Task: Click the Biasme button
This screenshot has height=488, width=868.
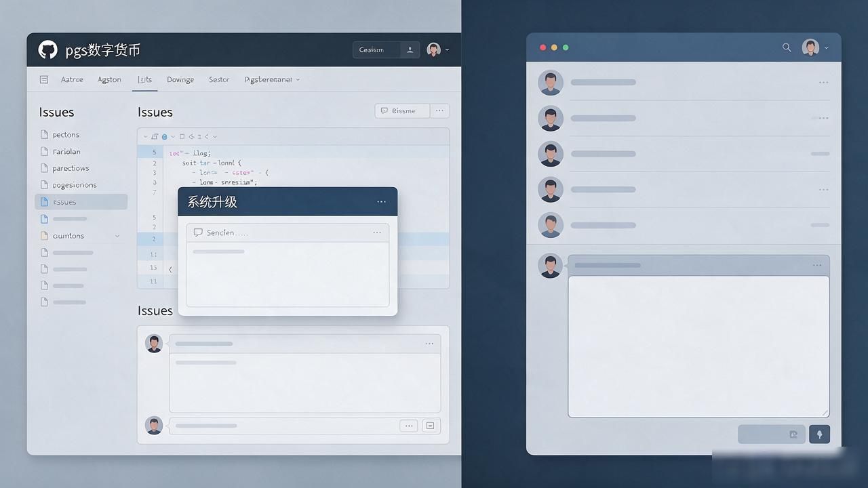Action: point(402,110)
